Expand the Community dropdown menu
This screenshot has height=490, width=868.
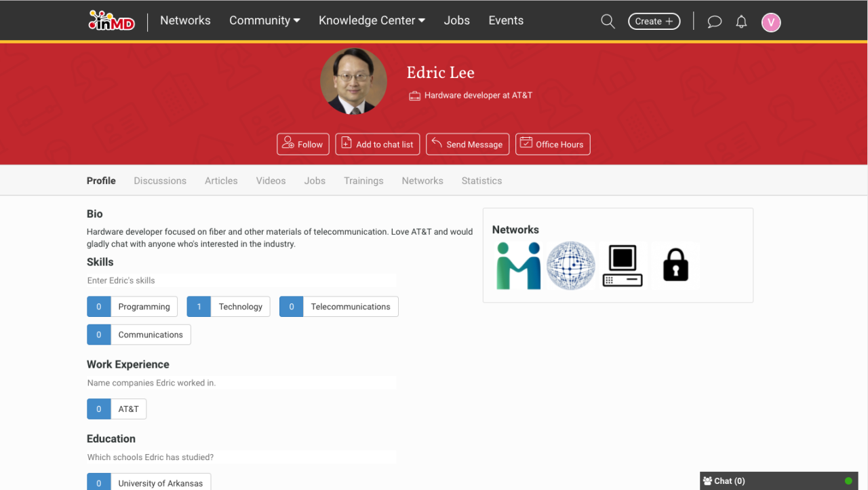264,20
